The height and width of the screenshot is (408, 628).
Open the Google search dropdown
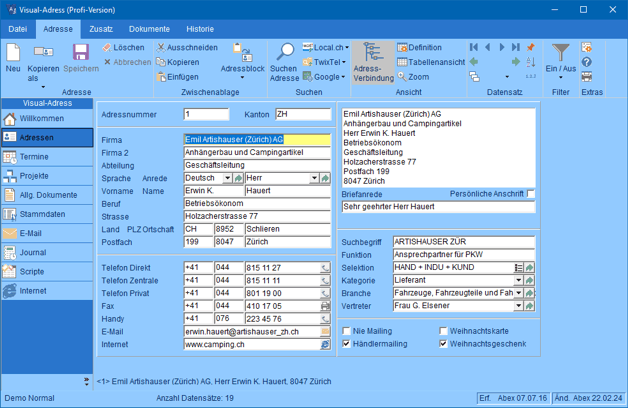tap(343, 76)
